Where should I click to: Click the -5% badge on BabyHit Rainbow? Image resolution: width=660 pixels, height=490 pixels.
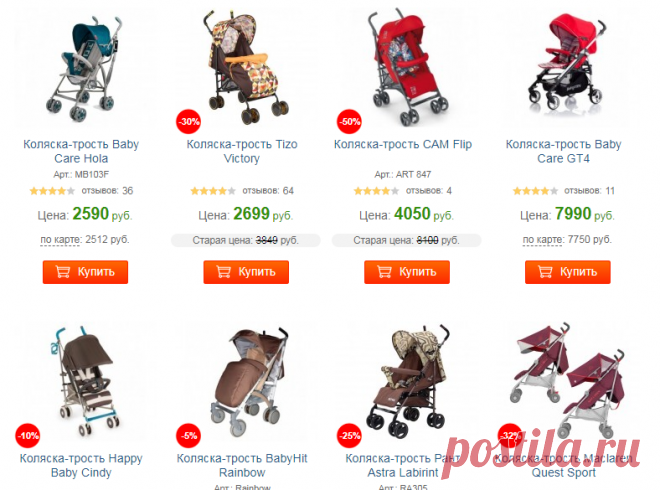[x=188, y=436]
